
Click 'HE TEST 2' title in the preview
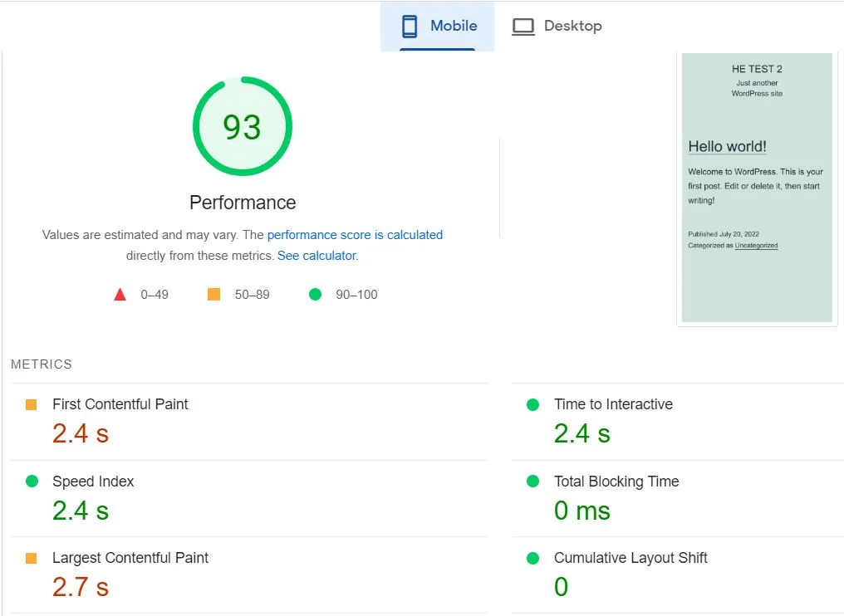point(757,69)
